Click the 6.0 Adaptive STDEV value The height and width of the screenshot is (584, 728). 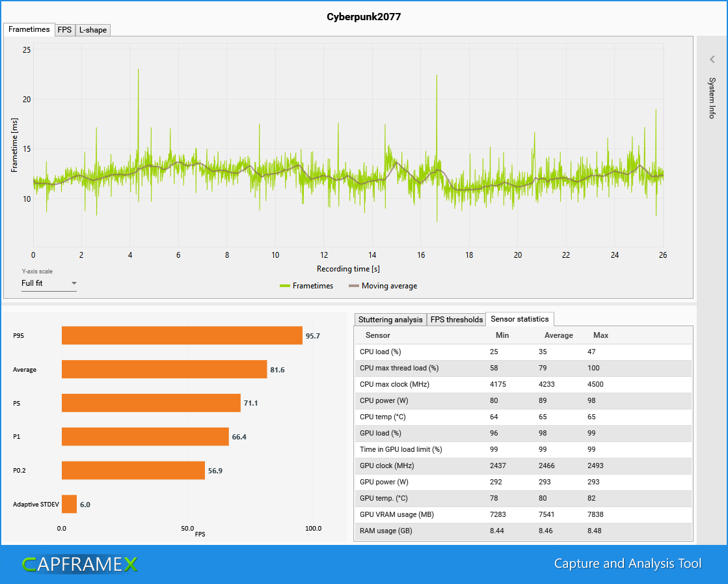coord(85,505)
